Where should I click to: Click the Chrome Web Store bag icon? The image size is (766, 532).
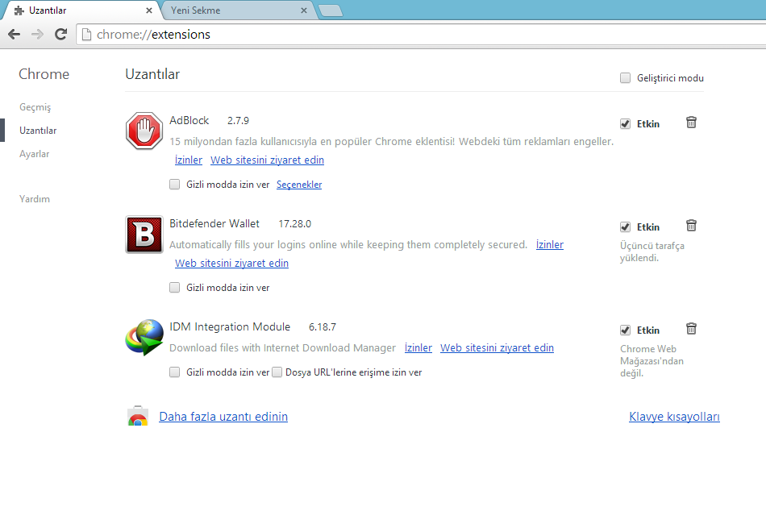138,416
